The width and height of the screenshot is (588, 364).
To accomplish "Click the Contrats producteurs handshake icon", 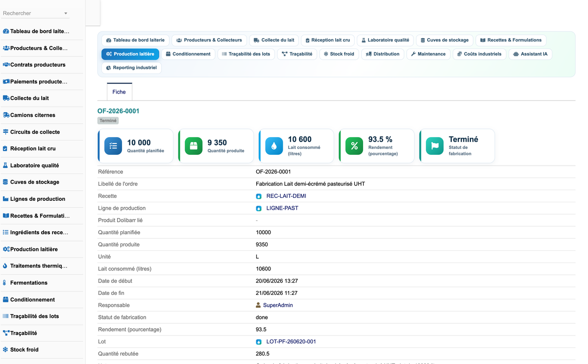I will [6, 65].
